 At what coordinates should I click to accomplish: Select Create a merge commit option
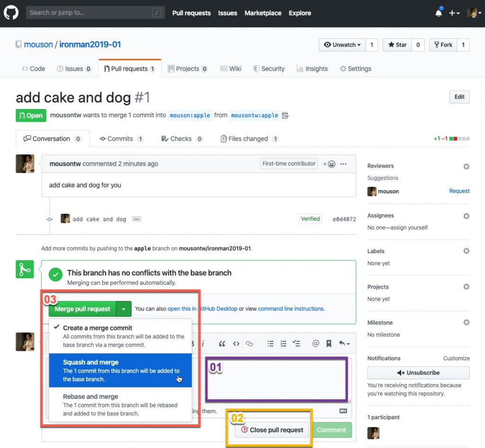120,336
